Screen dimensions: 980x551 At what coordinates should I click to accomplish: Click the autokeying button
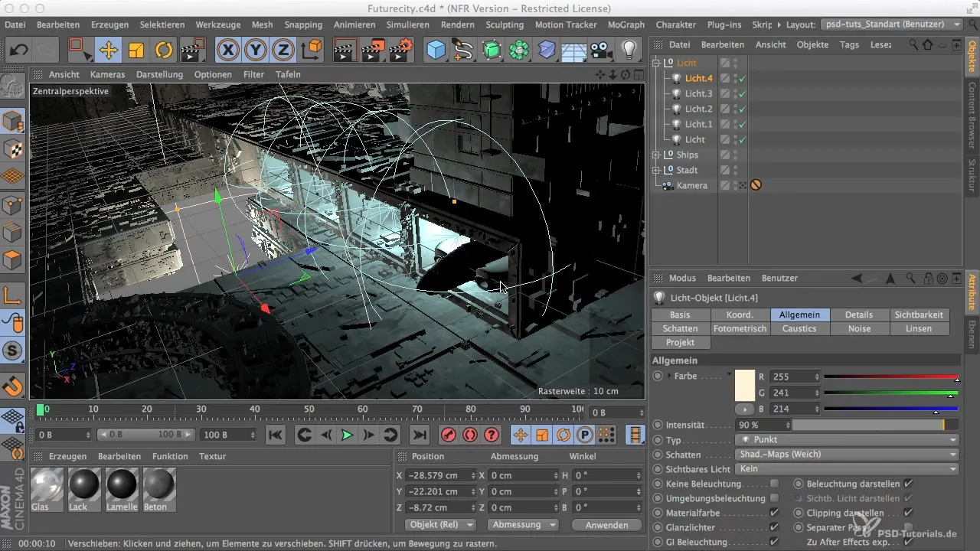tap(470, 435)
